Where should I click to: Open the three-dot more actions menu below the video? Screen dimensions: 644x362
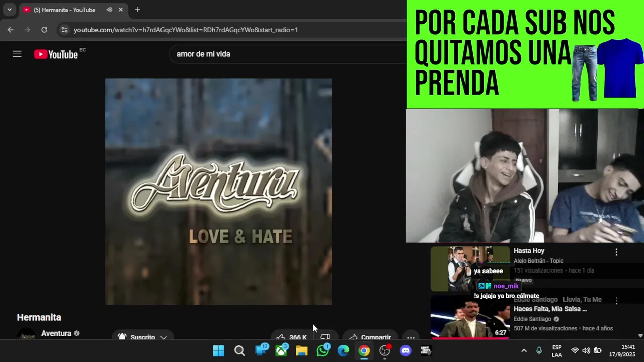(x=411, y=337)
